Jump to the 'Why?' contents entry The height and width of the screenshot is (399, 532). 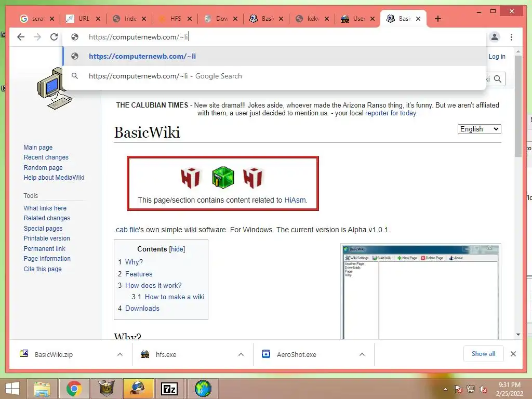134,262
